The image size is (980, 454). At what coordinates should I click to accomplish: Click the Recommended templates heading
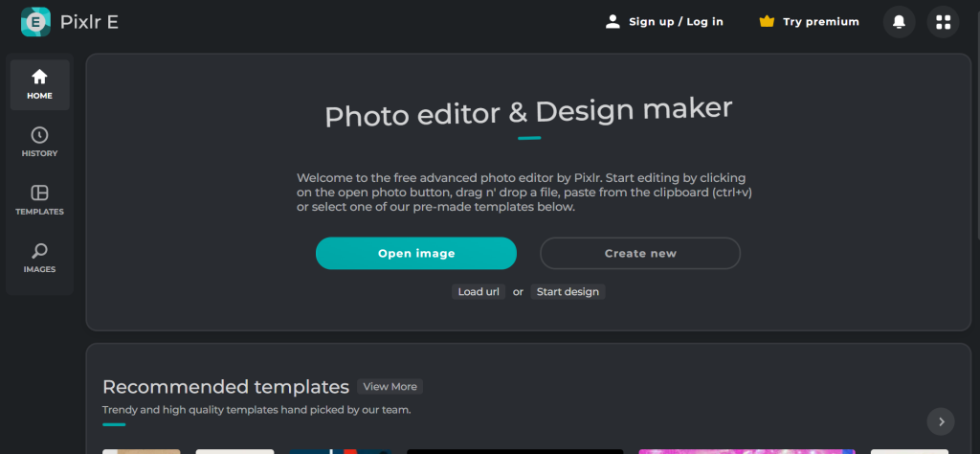[x=226, y=387]
